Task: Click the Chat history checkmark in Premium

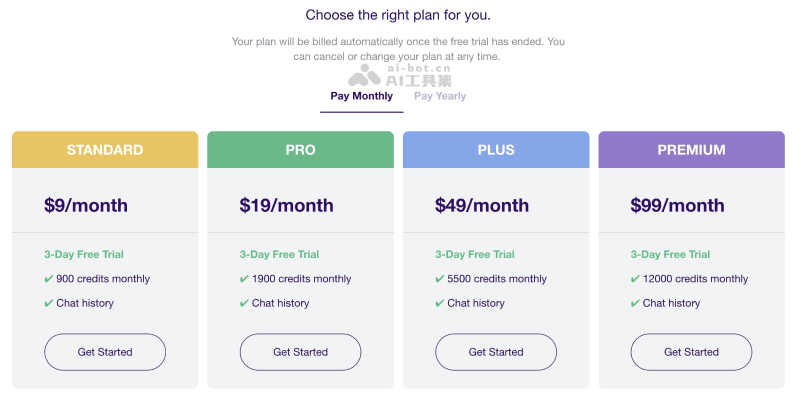Action: click(635, 303)
